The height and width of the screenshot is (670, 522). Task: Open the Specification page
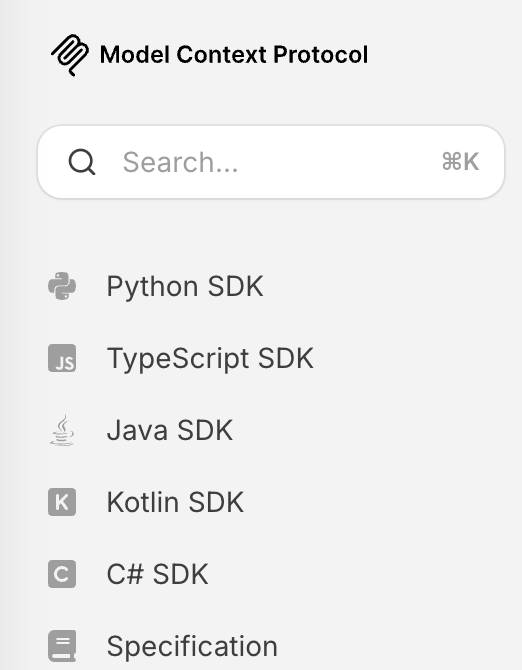(x=192, y=646)
